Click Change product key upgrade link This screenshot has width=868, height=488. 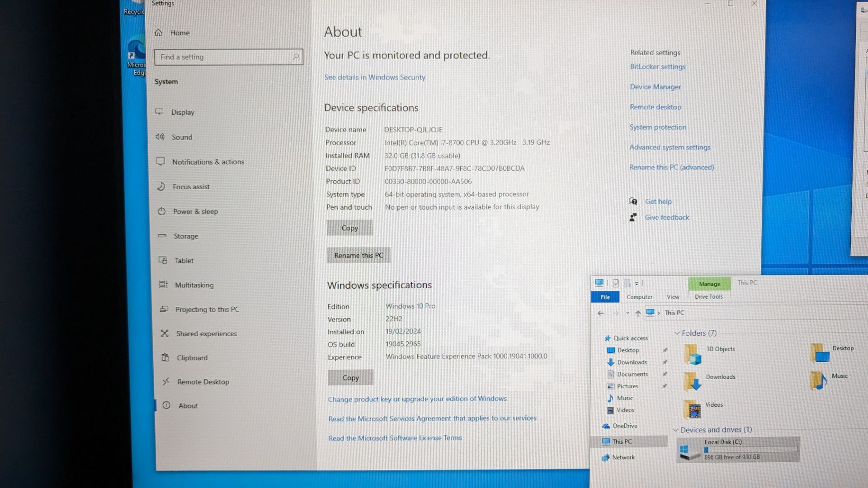click(417, 399)
